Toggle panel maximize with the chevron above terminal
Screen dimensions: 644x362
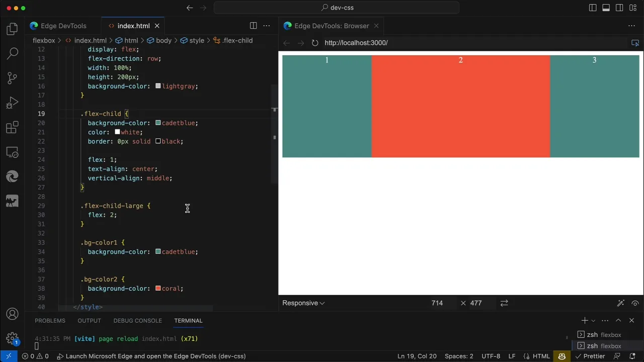[x=618, y=320]
